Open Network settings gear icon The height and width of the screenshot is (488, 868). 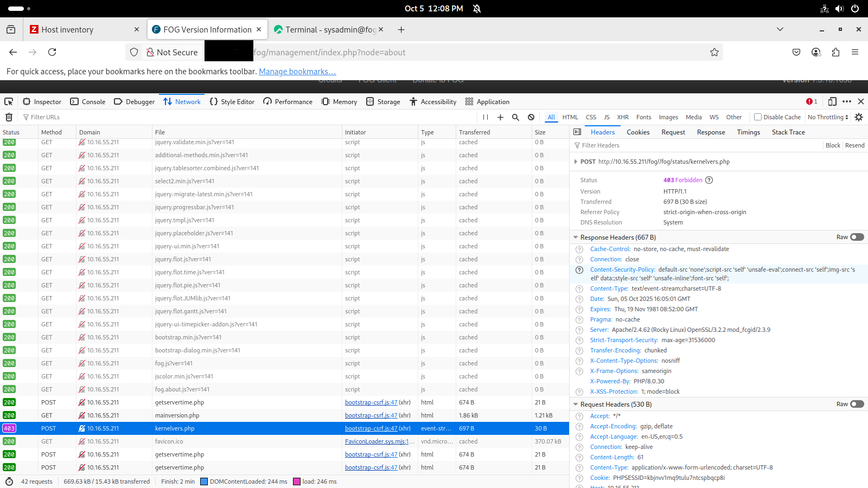click(x=859, y=117)
